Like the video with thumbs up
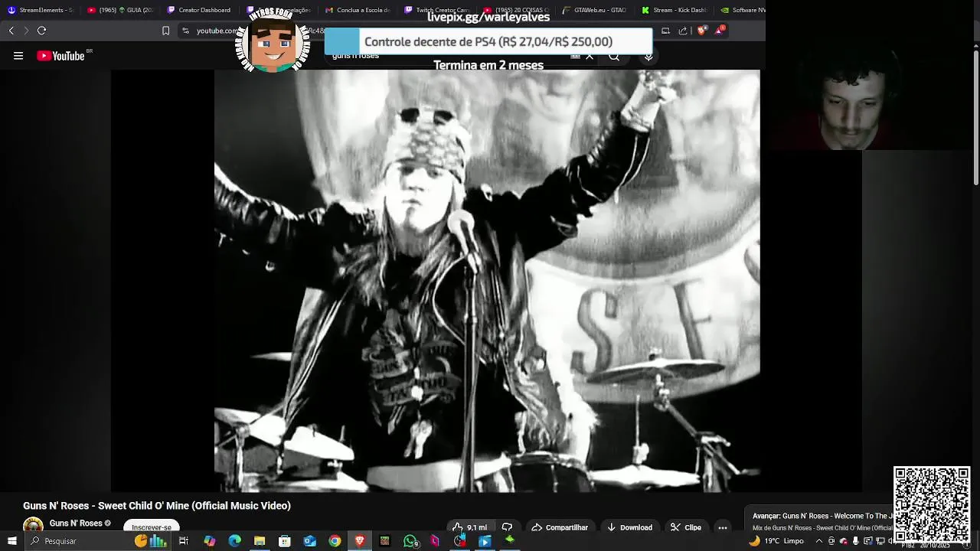This screenshot has height=551, width=980. (x=469, y=527)
